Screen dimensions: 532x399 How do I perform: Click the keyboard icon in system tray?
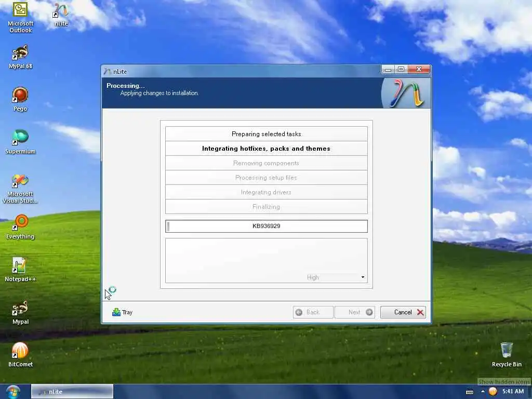coord(470,392)
